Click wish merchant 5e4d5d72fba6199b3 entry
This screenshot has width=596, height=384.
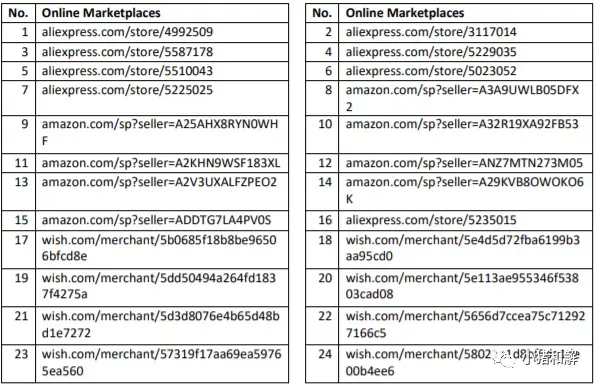tap(463, 248)
